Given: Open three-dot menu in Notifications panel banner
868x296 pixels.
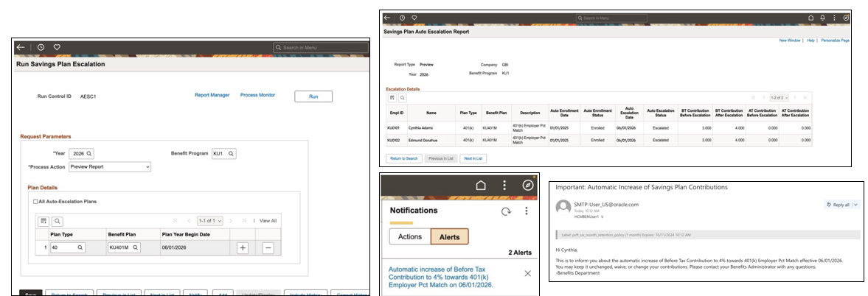Looking at the screenshot, I should tap(504, 185).
